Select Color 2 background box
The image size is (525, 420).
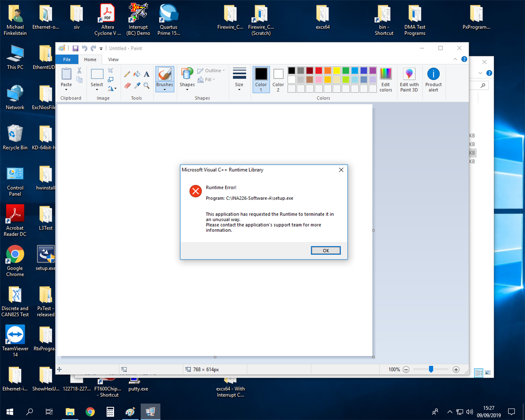click(x=278, y=79)
